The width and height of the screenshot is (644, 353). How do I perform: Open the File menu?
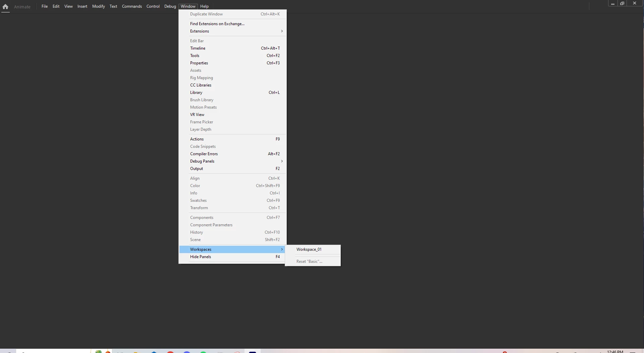coord(45,6)
